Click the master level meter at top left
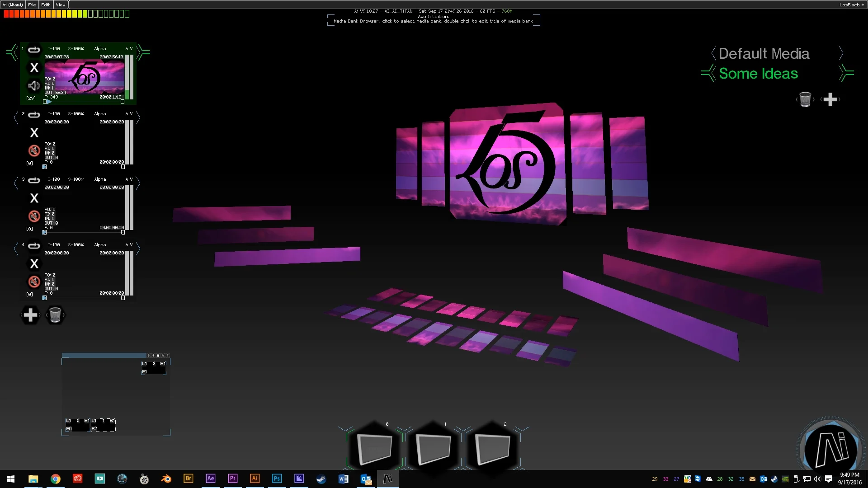 point(66,14)
